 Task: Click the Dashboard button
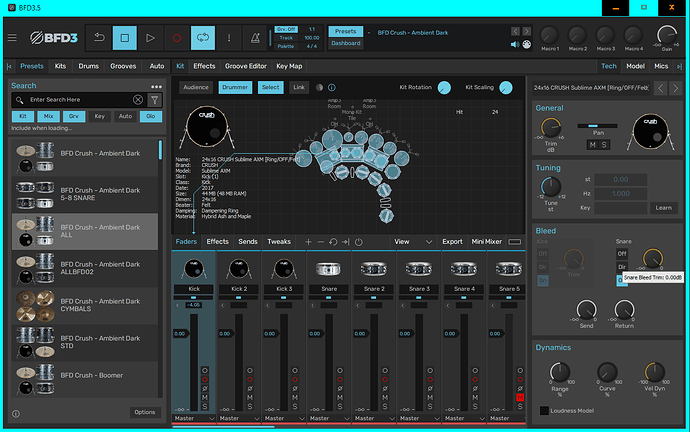click(346, 43)
